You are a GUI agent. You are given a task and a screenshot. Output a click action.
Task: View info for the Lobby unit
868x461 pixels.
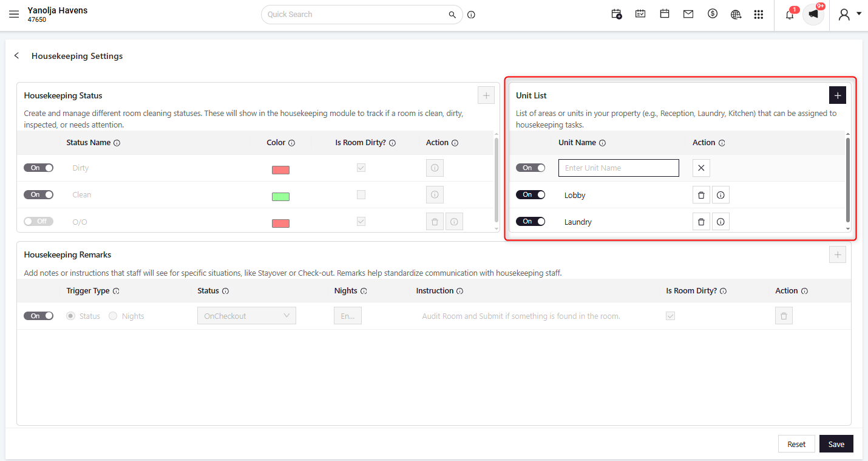pos(721,195)
